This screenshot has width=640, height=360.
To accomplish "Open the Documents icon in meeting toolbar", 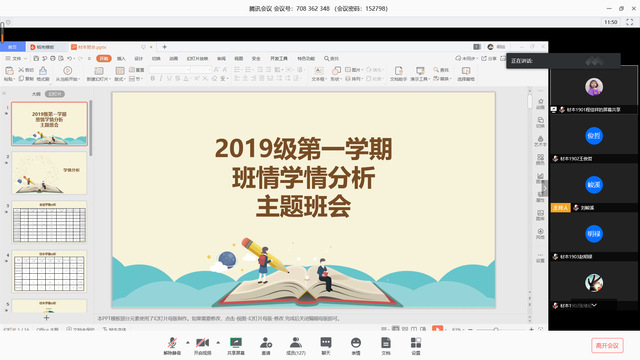I will pyautogui.click(x=386, y=346).
